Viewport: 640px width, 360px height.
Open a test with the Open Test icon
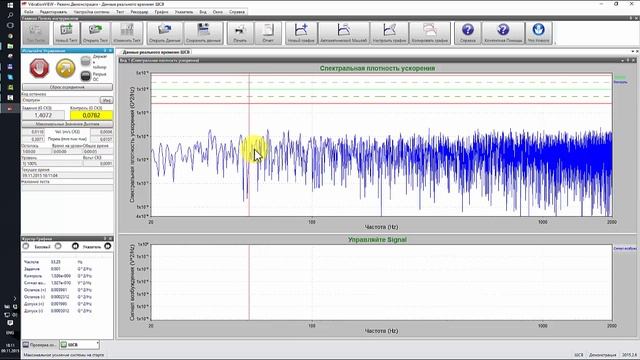click(x=95, y=33)
